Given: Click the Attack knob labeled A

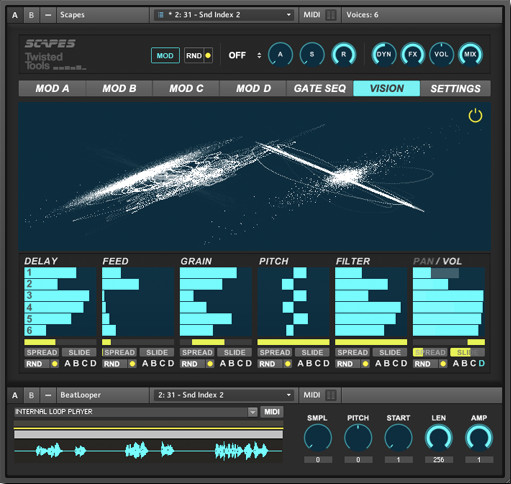Looking at the screenshot, I should [x=280, y=54].
